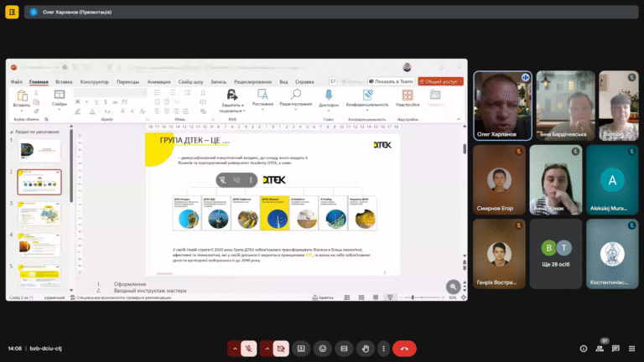Toggle underline Ч formatting

96,101
